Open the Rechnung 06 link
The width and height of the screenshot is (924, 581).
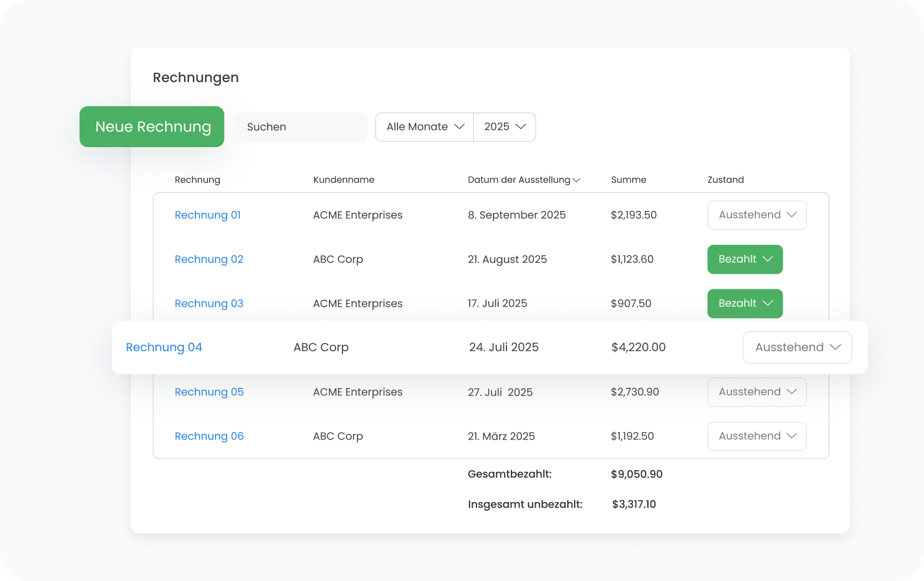(x=209, y=436)
